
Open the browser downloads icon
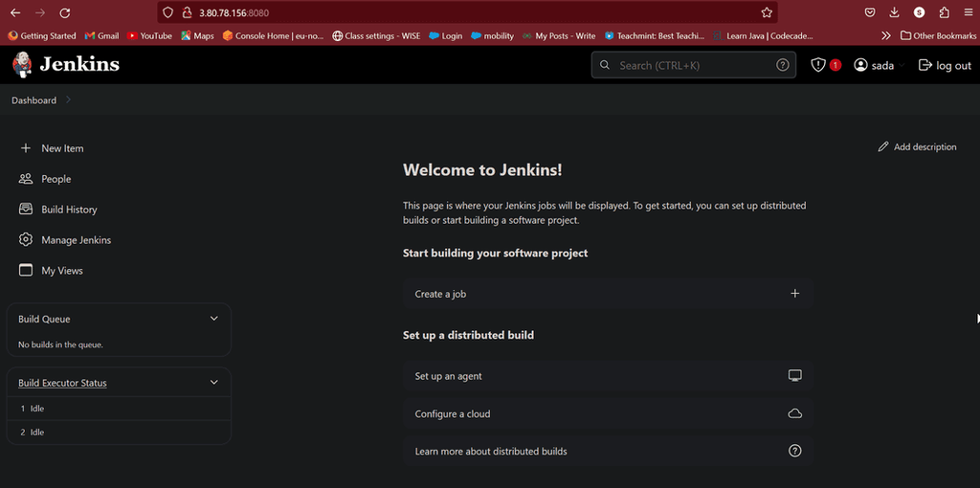(x=895, y=12)
